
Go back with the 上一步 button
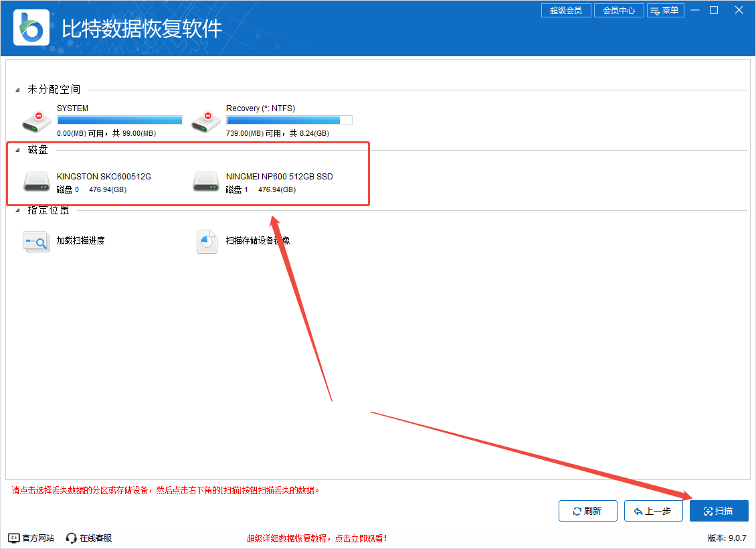pos(653,511)
